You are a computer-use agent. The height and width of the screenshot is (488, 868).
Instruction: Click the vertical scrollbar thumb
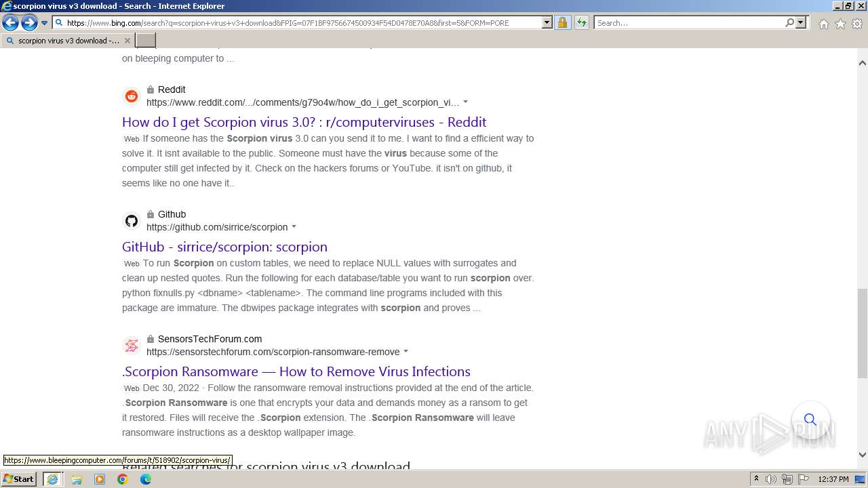tap(863, 333)
